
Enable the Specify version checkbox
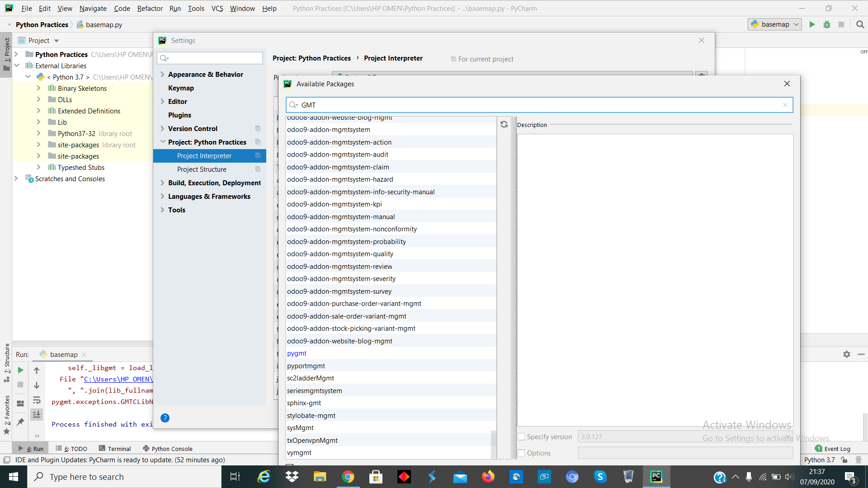coord(522,436)
